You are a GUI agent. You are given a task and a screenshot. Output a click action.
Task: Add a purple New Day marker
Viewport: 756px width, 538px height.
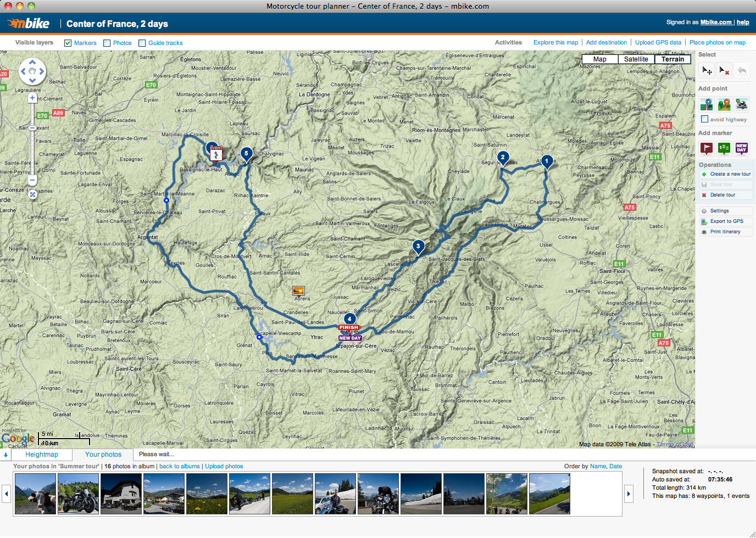pos(742,148)
